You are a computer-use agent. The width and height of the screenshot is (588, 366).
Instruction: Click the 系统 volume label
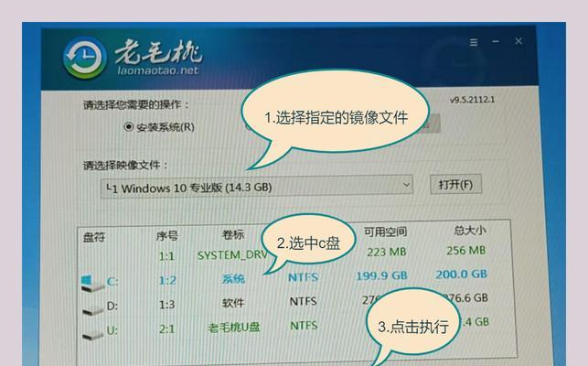[x=233, y=279]
